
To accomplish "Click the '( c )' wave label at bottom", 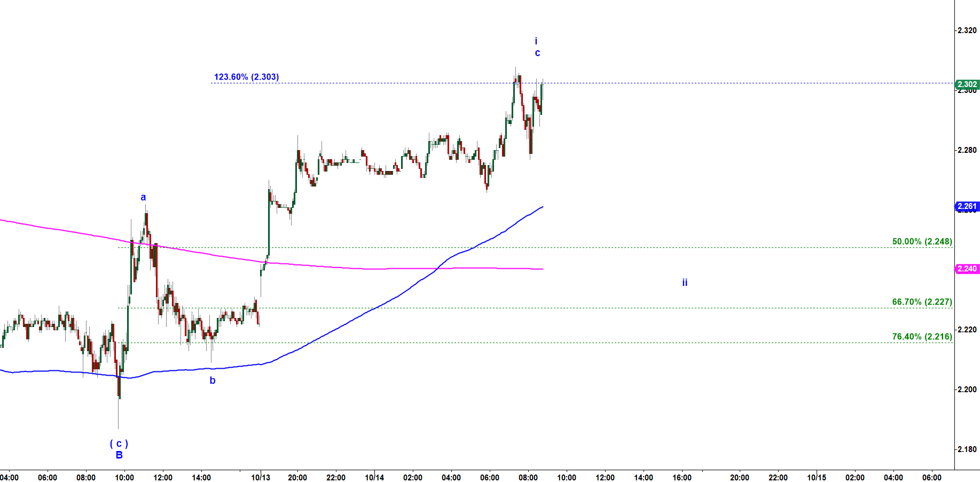I will (119, 444).
